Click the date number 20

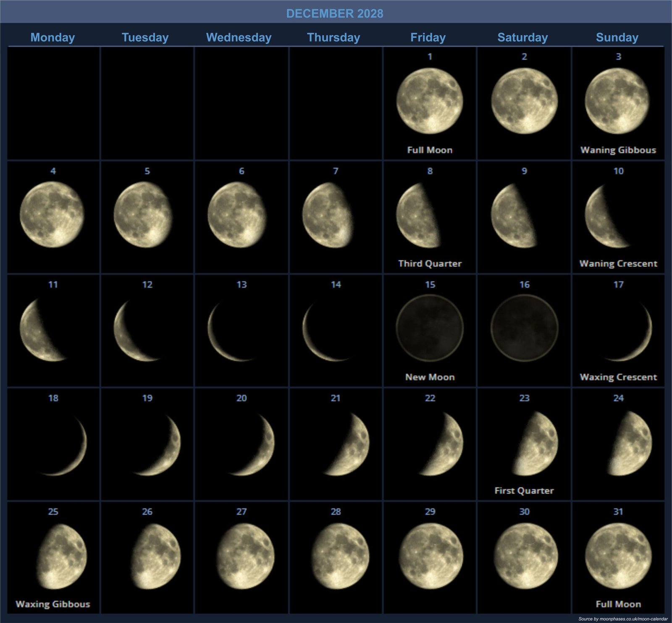[241, 398]
